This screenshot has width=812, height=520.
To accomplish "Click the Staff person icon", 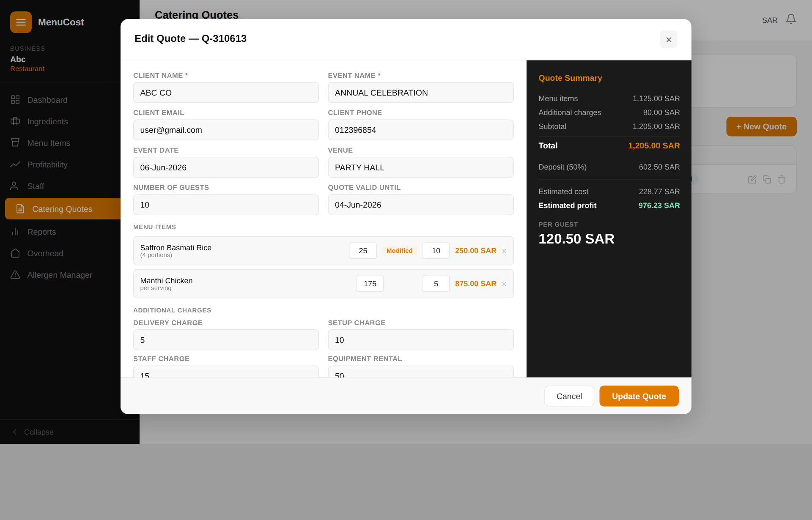I will click(x=14, y=186).
